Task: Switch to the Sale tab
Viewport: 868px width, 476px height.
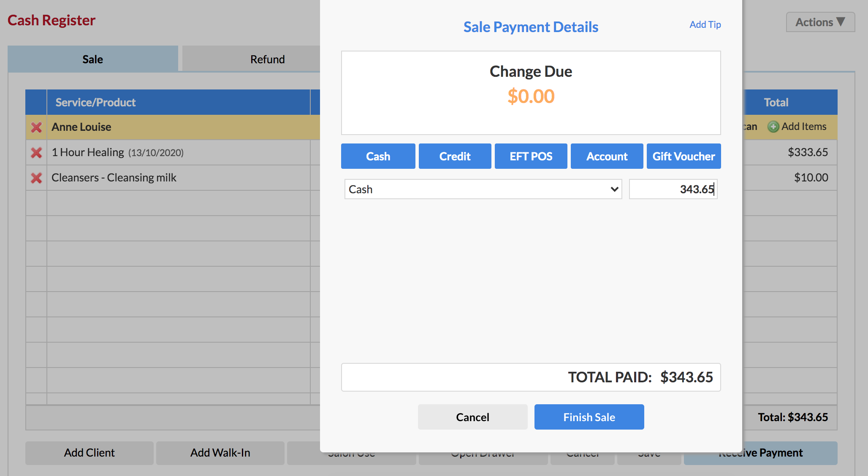Action: click(x=93, y=59)
